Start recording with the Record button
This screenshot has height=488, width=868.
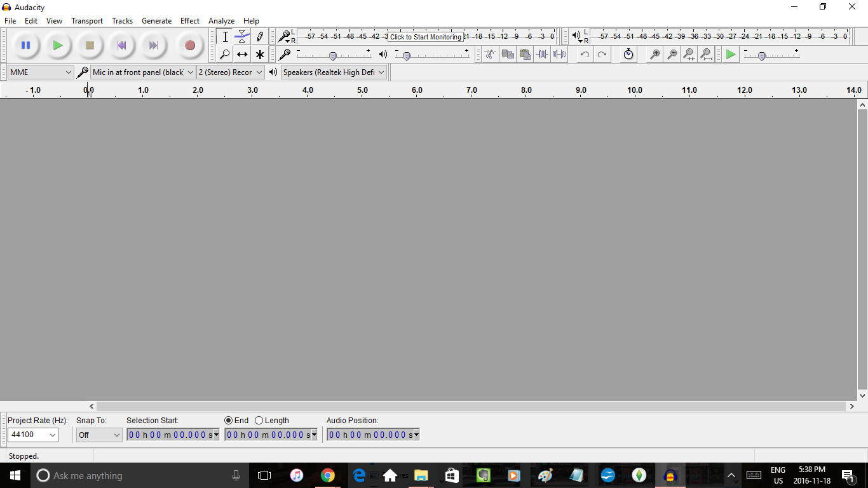coord(189,45)
